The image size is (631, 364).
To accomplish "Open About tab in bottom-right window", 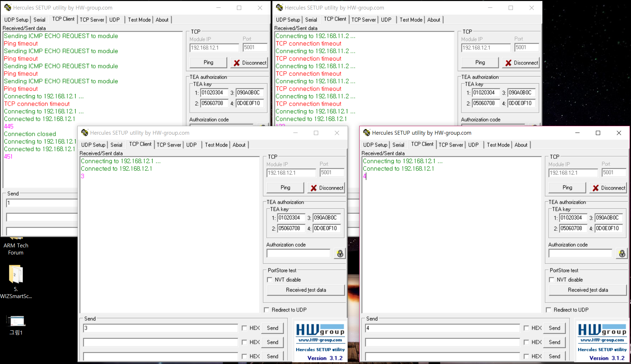I will click(521, 145).
